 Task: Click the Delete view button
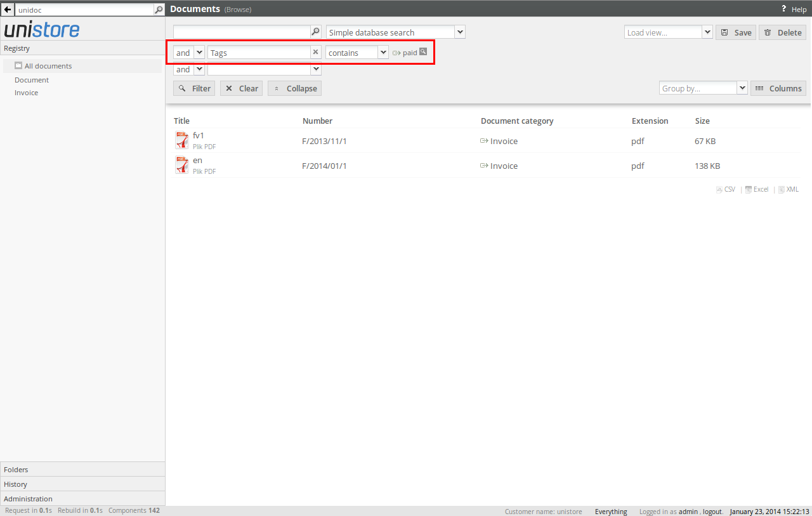[783, 32]
